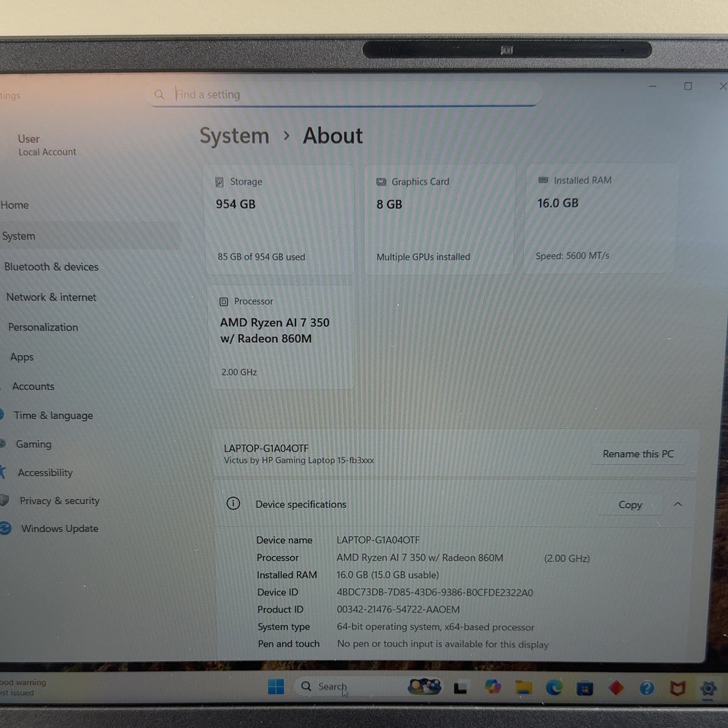
Task: Minimize the Settings window
Action: [x=653, y=86]
